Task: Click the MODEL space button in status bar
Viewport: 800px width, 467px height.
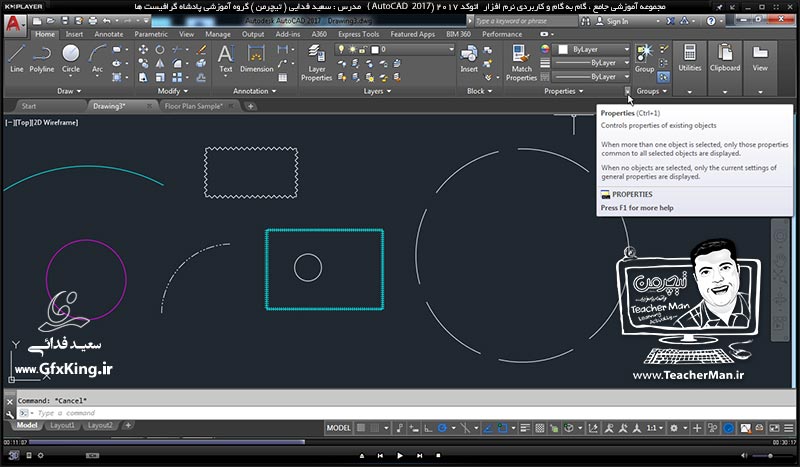Action: [x=338, y=428]
